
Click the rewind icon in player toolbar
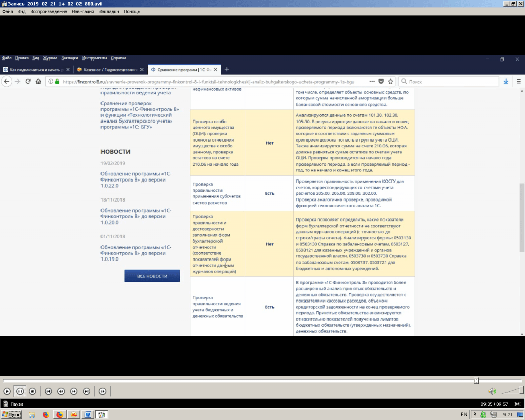pyautogui.click(x=61, y=391)
